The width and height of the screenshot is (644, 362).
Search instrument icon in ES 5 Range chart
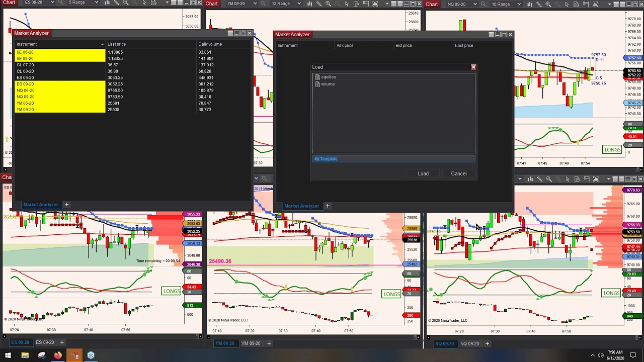pos(60,3)
